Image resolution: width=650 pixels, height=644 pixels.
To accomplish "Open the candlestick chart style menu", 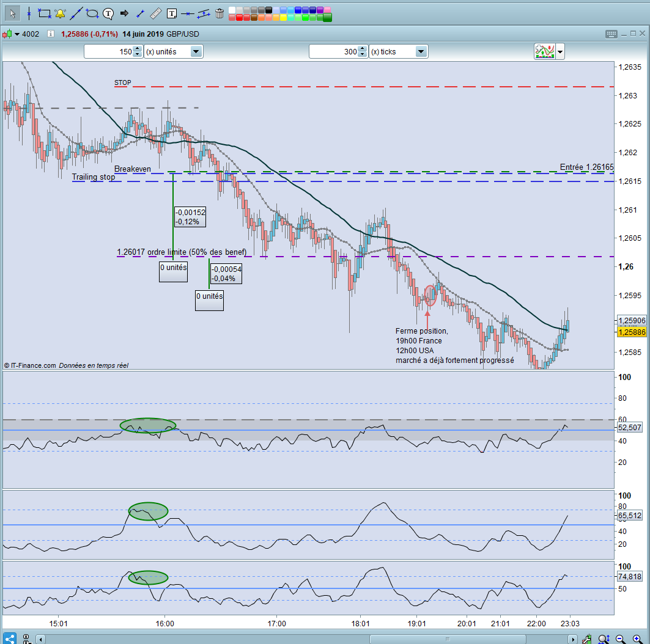I will (x=12, y=34).
